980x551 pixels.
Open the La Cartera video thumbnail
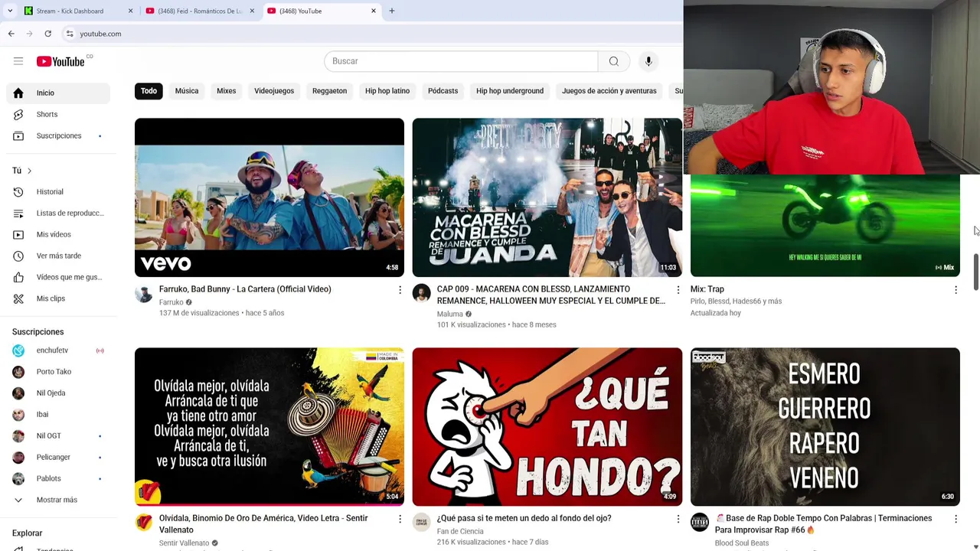coord(269,197)
